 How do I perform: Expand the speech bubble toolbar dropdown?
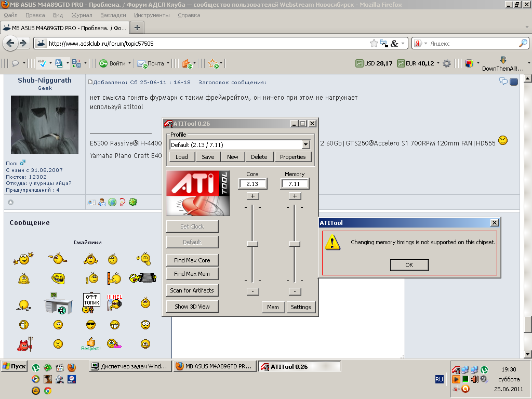pos(24,63)
